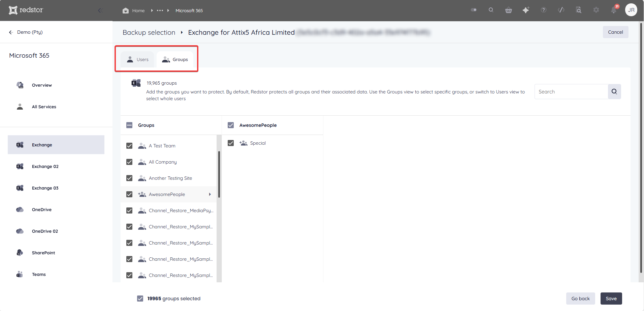
Task: Select the Another Testing Site group name
Action: [170, 178]
